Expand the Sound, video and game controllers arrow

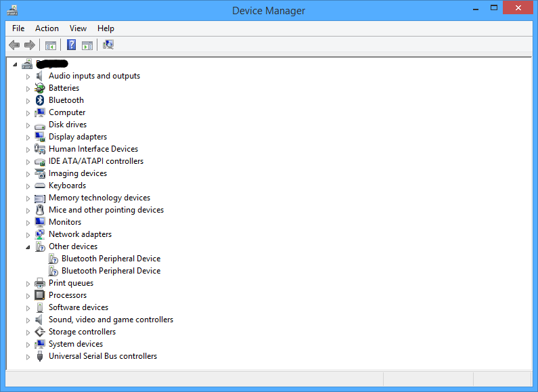(28, 320)
